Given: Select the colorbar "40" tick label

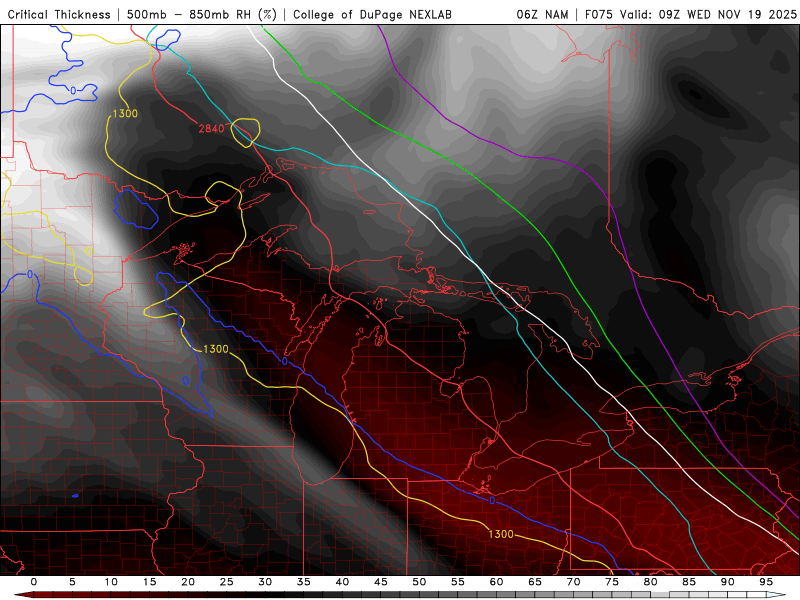Looking at the screenshot, I should pyautogui.click(x=342, y=582).
